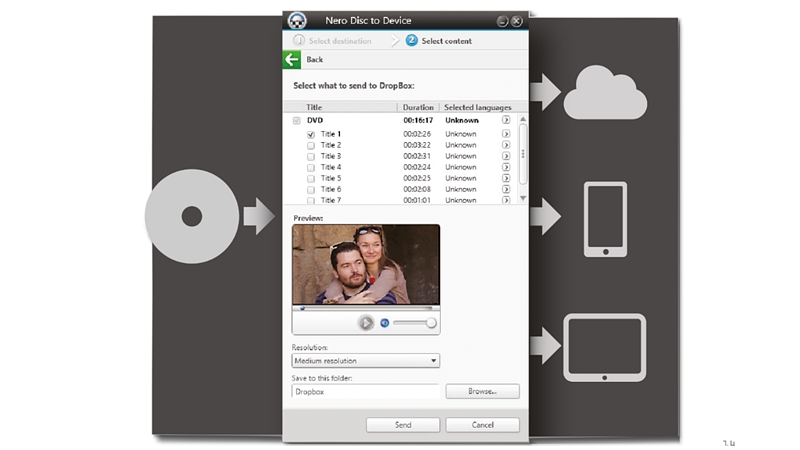The height and width of the screenshot is (450, 800).
Task: Open the Resolution dropdown
Action: point(365,361)
